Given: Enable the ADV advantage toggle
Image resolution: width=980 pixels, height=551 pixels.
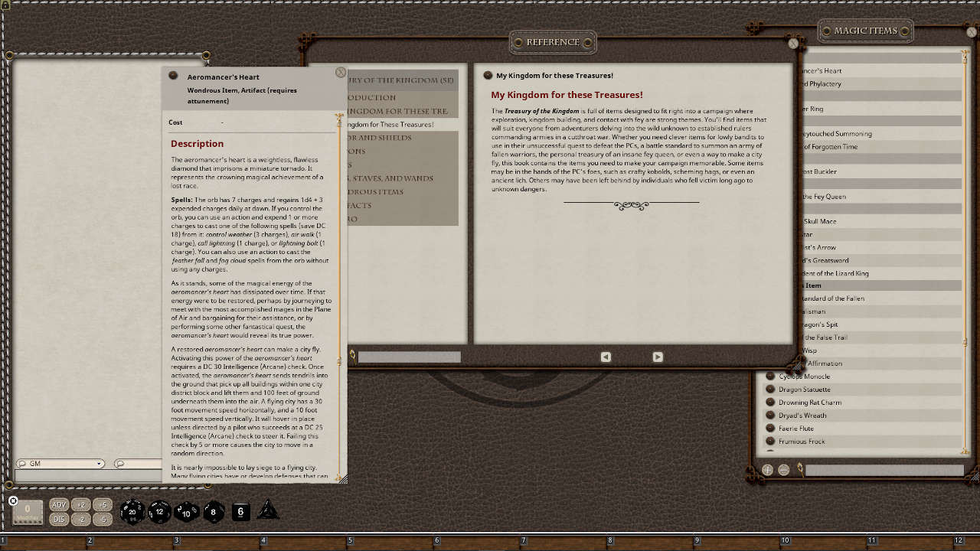Looking at the screenshot, I should (x=58, y=504).
